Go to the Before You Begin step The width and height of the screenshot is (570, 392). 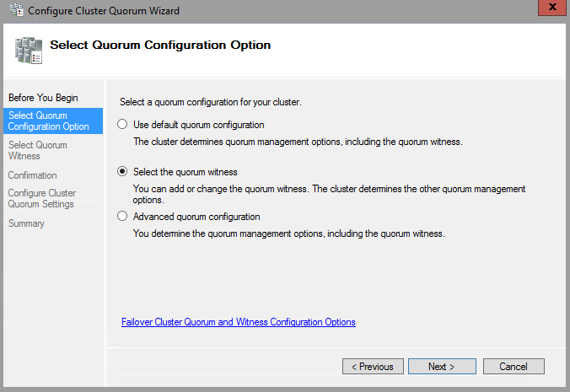click(x=43, y=98)
